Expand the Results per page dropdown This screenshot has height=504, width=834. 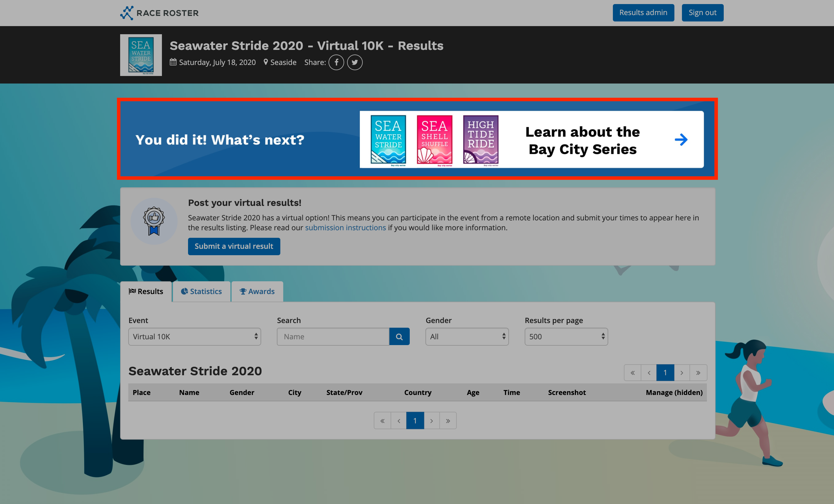[x=566, y=337]
